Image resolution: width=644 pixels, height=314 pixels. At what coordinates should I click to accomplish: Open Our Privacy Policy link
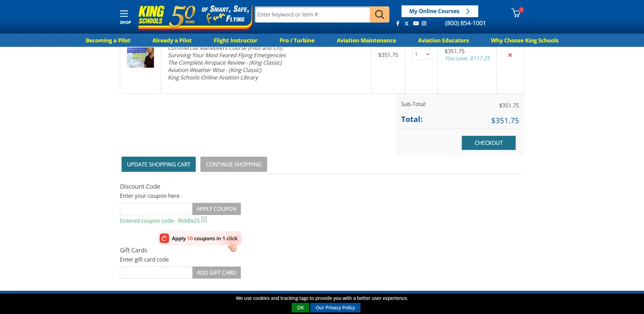coord(335,308)
